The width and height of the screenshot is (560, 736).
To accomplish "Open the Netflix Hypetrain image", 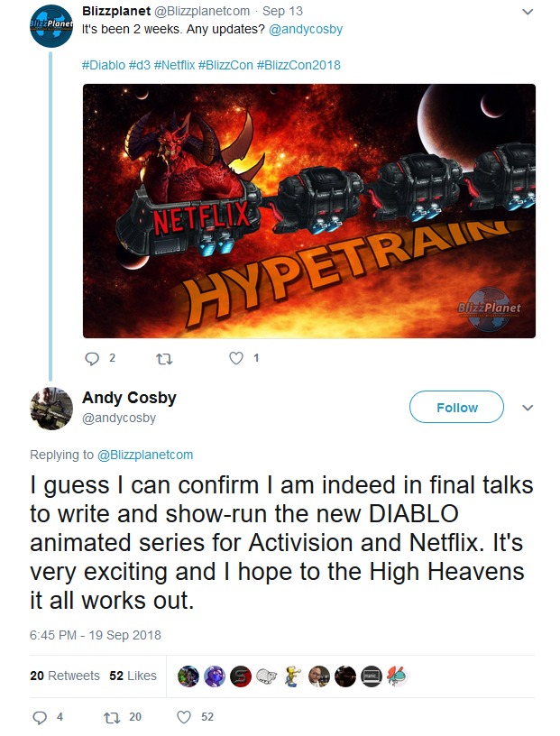I will (309, 211).
